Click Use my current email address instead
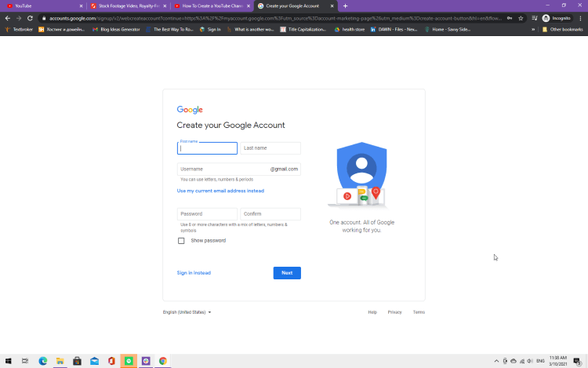 [x=220, y=191]
